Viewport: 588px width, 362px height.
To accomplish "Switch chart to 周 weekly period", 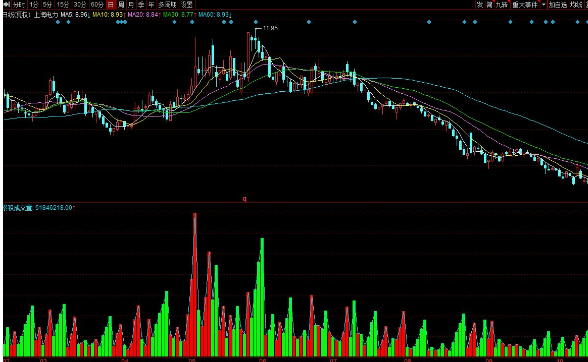I will click(121, 5).
